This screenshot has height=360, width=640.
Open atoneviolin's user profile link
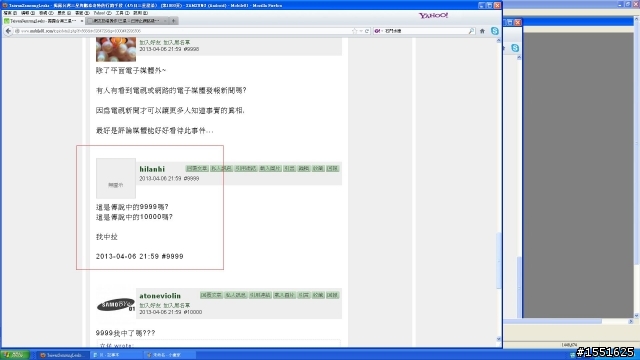click(160, 296)
